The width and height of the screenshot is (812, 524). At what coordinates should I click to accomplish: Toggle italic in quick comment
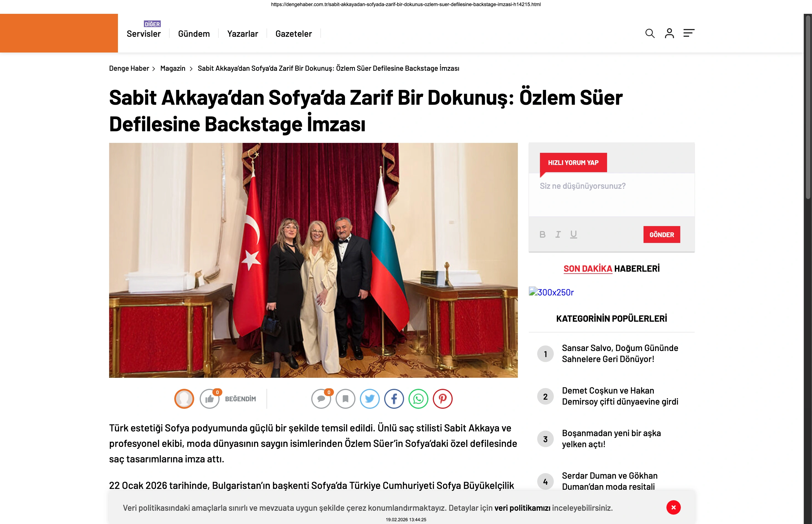coord(558,234)
